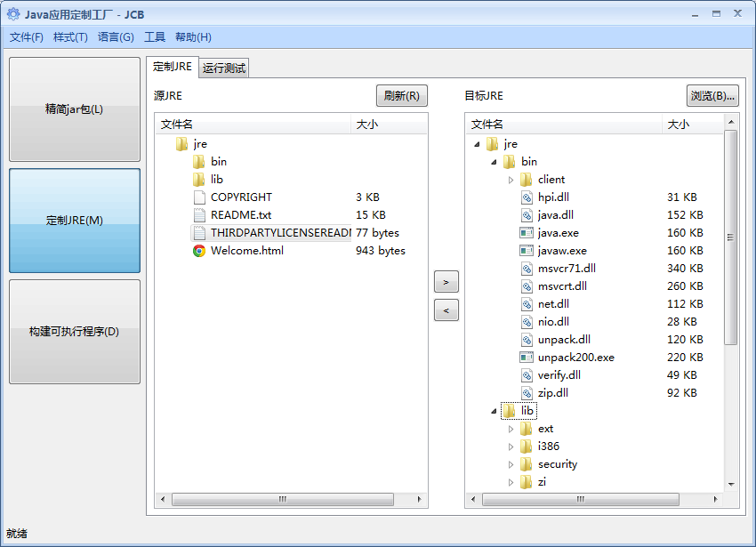Sort source list by 文件名 column header
Screen dimensions: 756x547
pyautogui.click(x=253, y=125)
